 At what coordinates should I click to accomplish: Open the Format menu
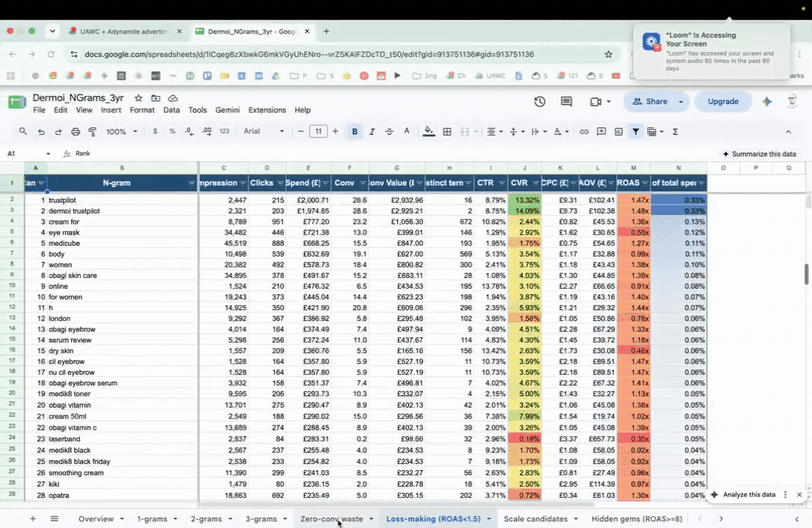[142, 110]
